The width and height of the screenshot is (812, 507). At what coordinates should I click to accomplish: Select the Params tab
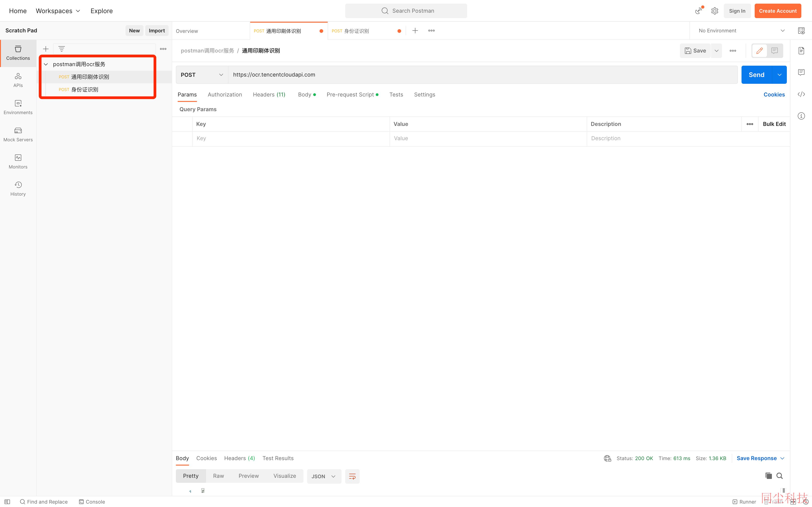tap(187, 95)
